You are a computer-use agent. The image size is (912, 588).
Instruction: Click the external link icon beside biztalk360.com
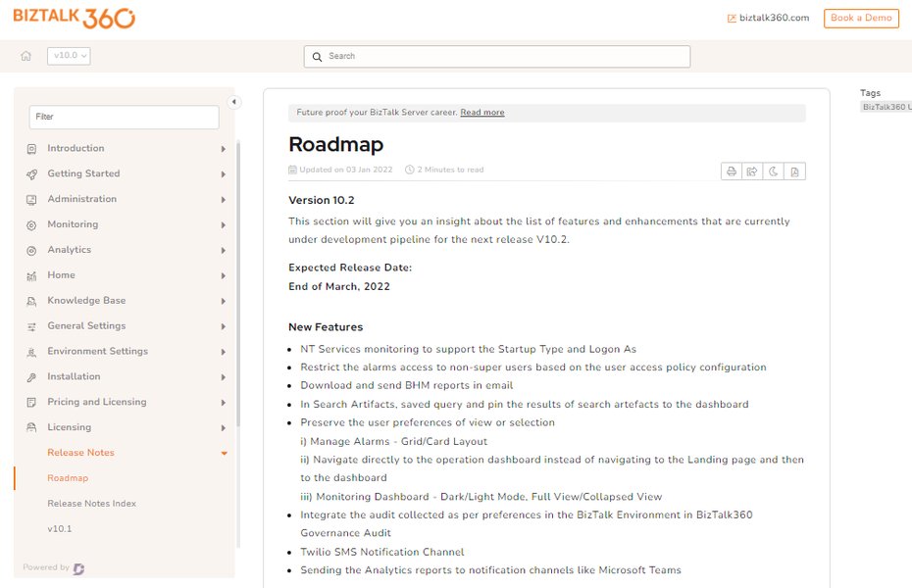tap(732, 19)
